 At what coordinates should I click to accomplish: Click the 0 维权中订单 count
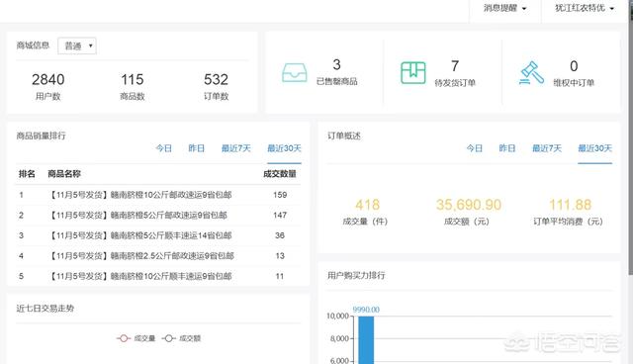[x=574, y=73]
